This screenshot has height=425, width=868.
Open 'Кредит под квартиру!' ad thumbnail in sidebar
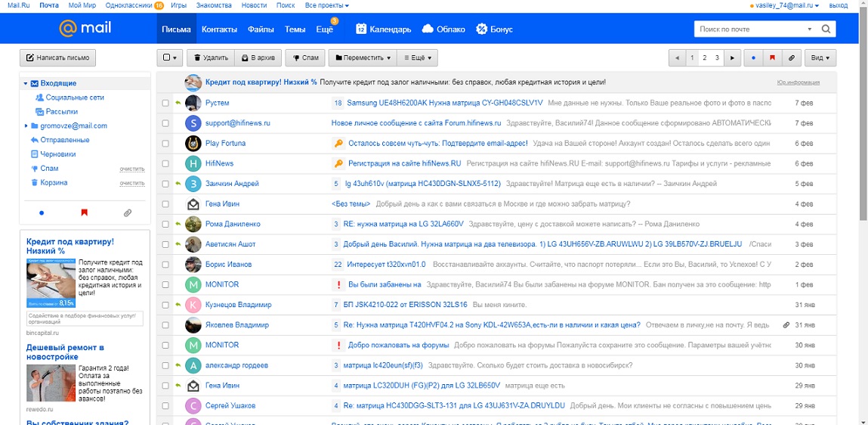point(51,283)
